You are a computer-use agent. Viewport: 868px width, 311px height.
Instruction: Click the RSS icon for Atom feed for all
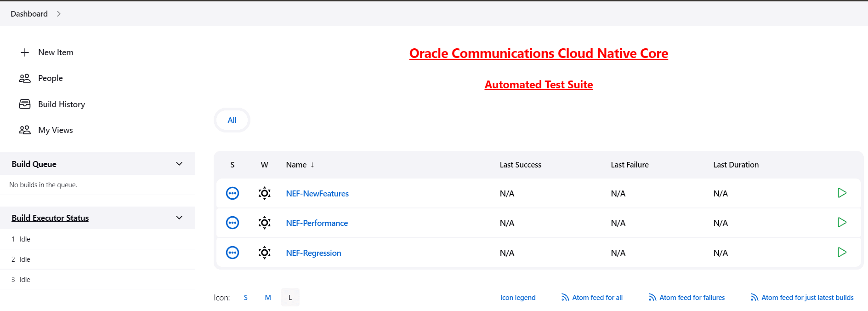point(565,298)
